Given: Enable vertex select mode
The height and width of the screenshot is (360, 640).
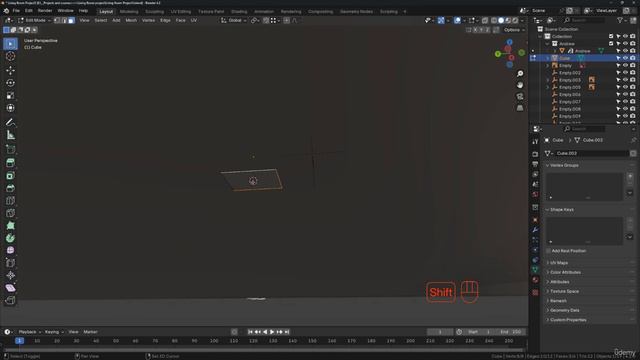Looking at the screenshot, I should (x=58, y=20).
